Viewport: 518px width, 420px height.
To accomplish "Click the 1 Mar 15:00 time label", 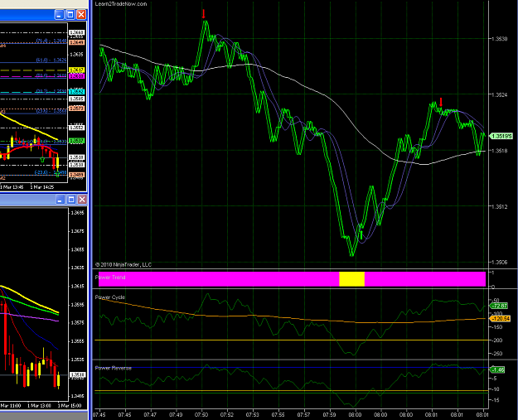I will point(70,405).
